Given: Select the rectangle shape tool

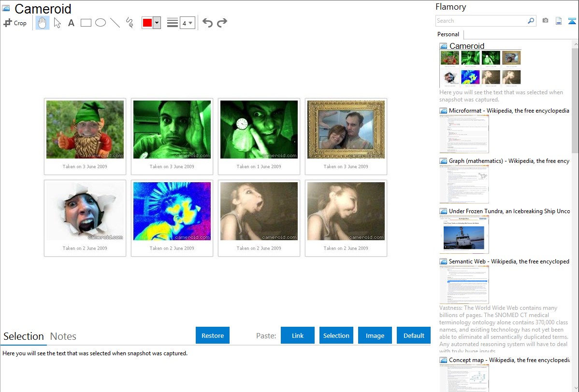Looking at the screenshot, I should [x=86, y=23].
